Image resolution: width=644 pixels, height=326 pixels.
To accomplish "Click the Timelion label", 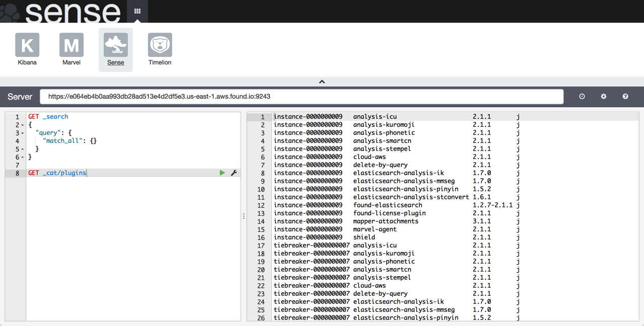I will (160, 62).
